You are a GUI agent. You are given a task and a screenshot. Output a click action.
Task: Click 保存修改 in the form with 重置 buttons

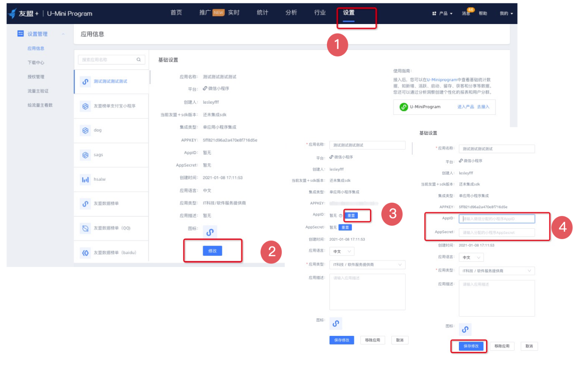[x=341, y=340]
